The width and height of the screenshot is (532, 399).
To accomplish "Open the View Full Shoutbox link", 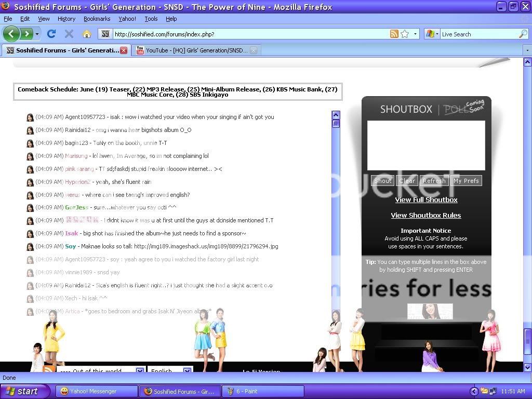I will coord(426,200).
